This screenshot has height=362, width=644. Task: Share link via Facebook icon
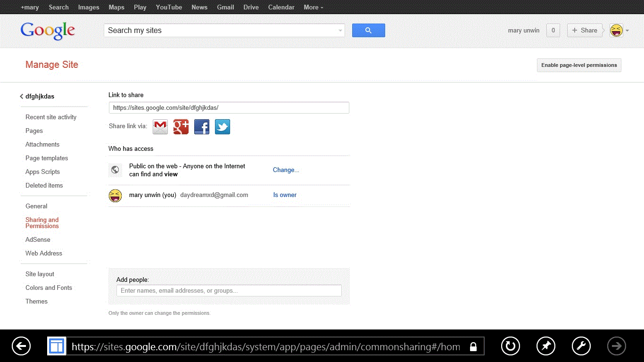click(202, 127)
